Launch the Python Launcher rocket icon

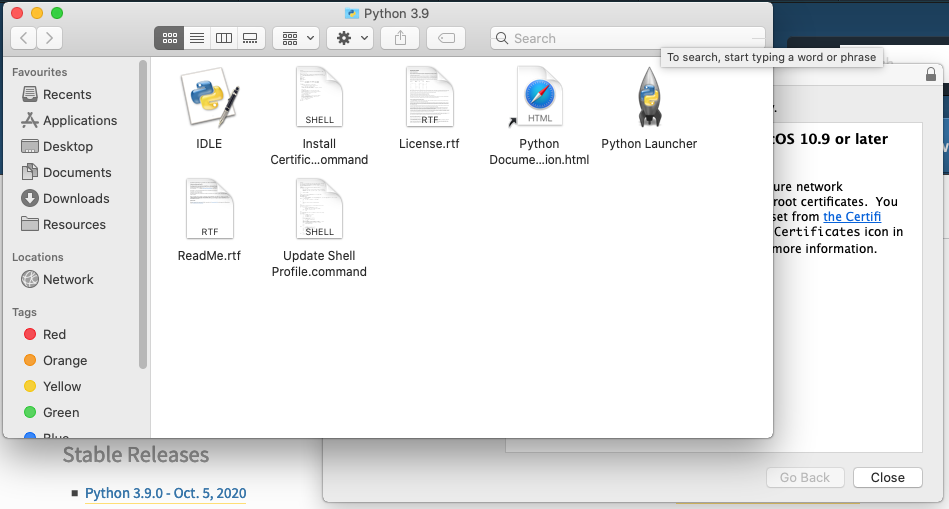pyautogui.click(x=649, y=97)
